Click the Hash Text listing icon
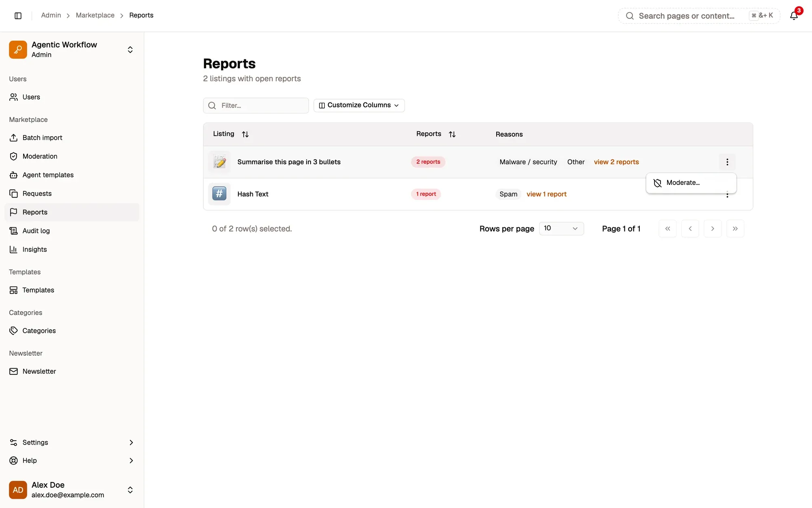This screenshot has height=508, width=812. tap(219, 194)
